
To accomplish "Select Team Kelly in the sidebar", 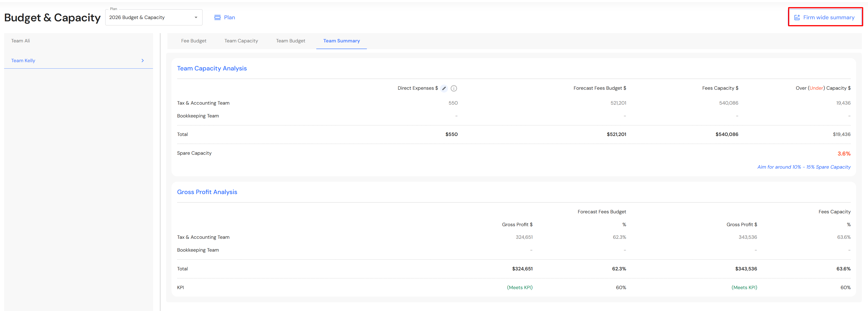I will click(23, 61).
